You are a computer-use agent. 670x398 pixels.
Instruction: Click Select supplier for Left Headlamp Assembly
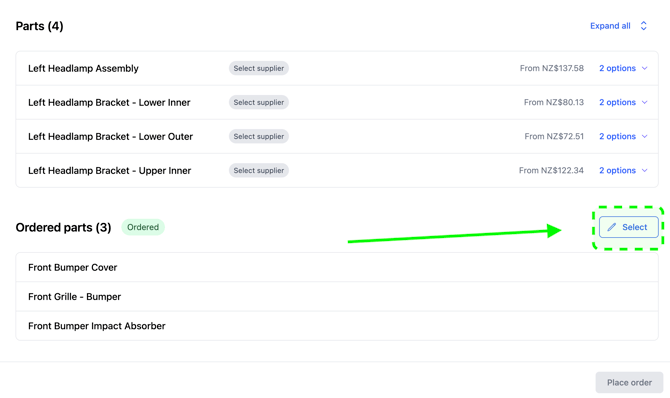point(259,68)
